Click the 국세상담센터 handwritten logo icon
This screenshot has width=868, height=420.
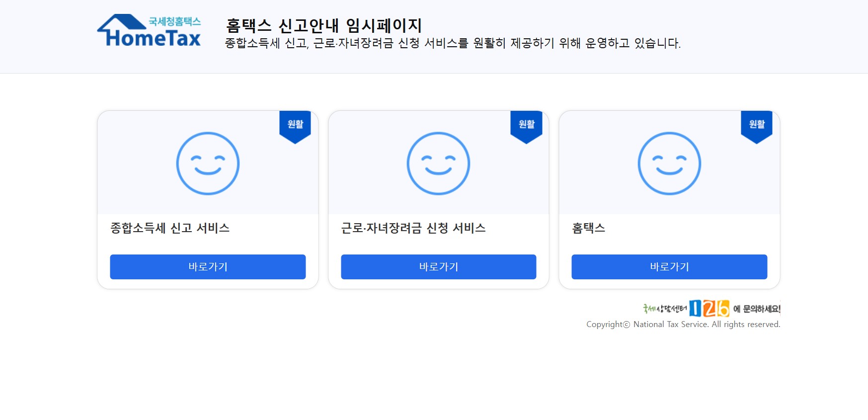[663, 308]
